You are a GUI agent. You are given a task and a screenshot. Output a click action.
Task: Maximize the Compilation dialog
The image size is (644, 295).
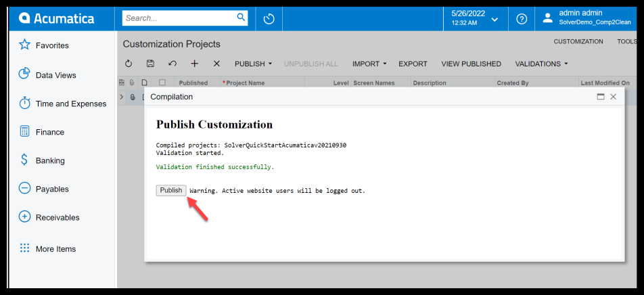(x=600, y=97)
